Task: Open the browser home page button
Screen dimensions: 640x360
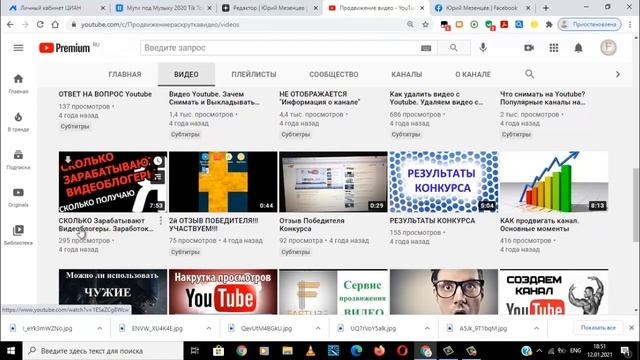Action: pyautogui.click(x=55, y=24)
